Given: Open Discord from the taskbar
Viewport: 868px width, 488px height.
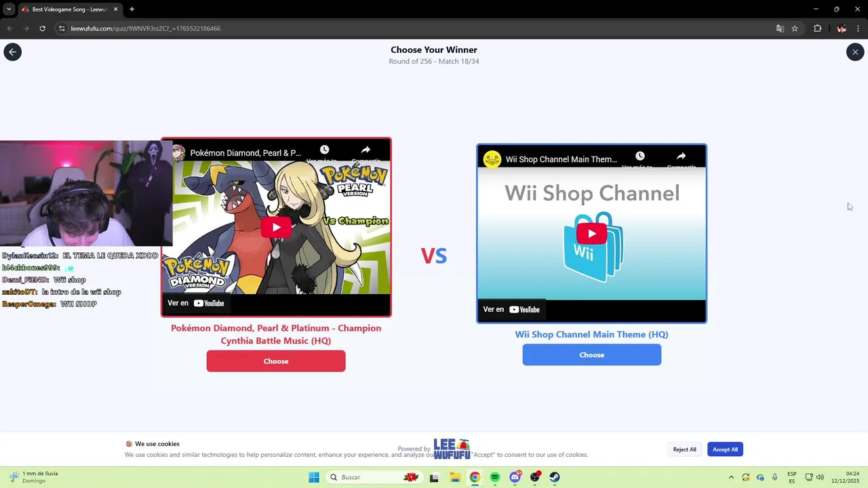Looking at the screenshot, I should coord(515,476).
